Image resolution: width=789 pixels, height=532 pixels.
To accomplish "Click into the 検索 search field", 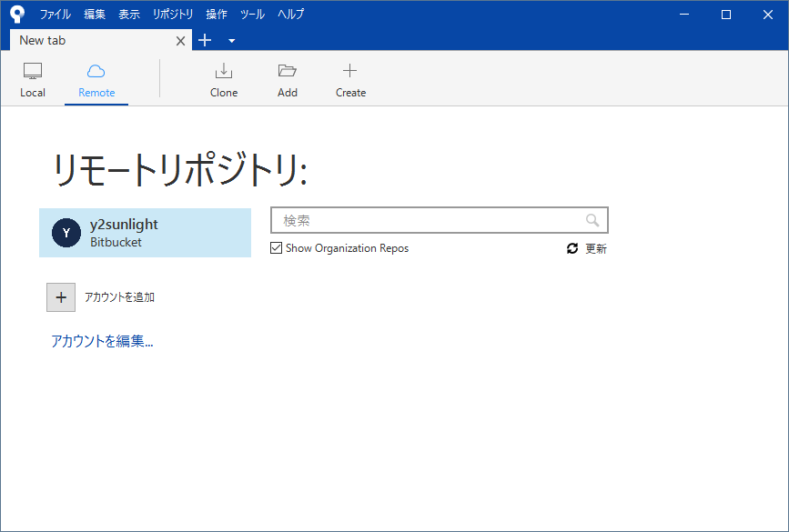I will point(428,220).
